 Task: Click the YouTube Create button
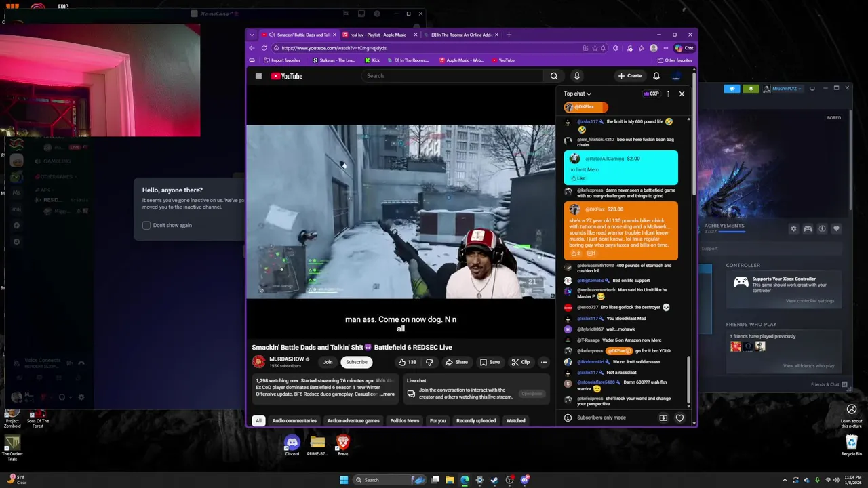point(630,76)
